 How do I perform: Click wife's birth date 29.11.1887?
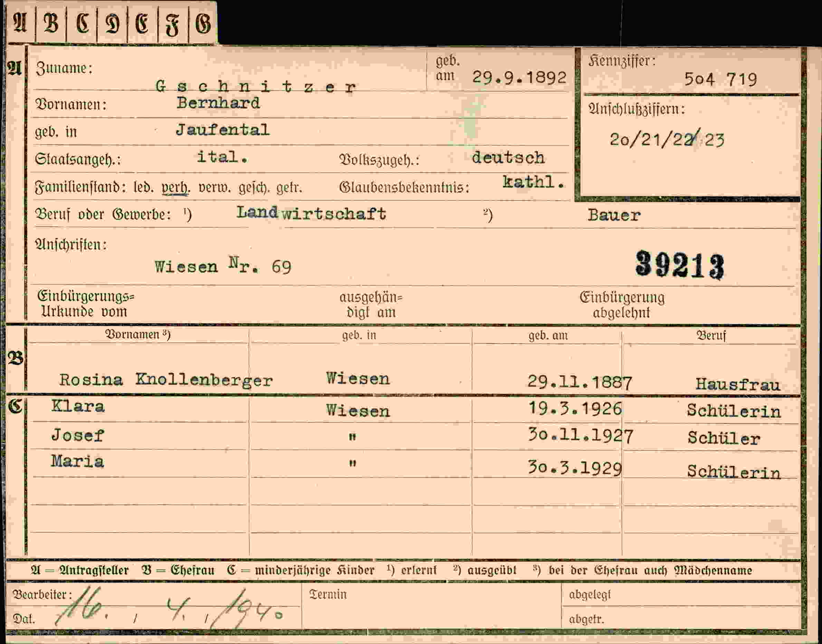pos(580,382)
